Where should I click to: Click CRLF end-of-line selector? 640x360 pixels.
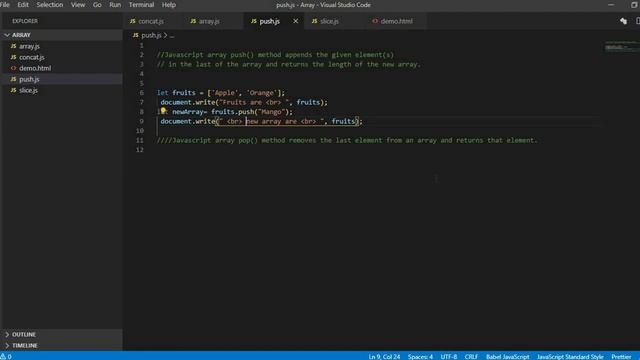471,356
